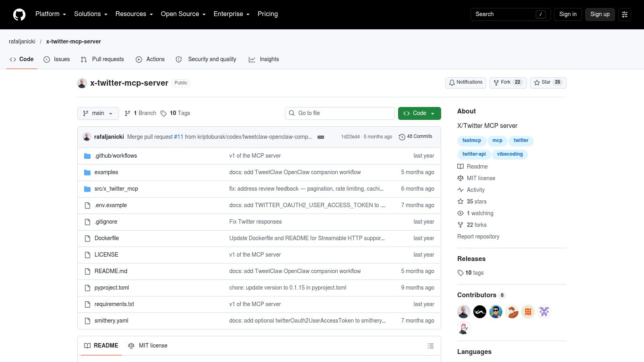
Task: Focus the Go to file field
Action: pyautogui.click(x=340, y=113)
